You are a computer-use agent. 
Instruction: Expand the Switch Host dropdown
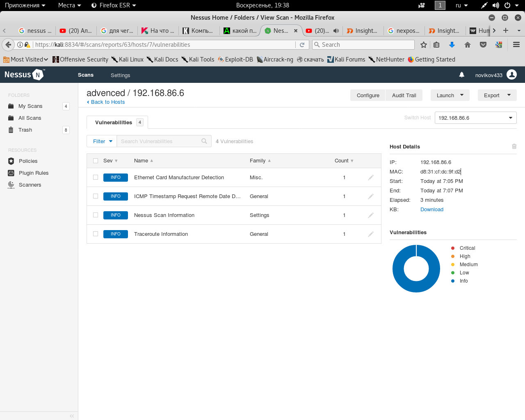[475, 118]
